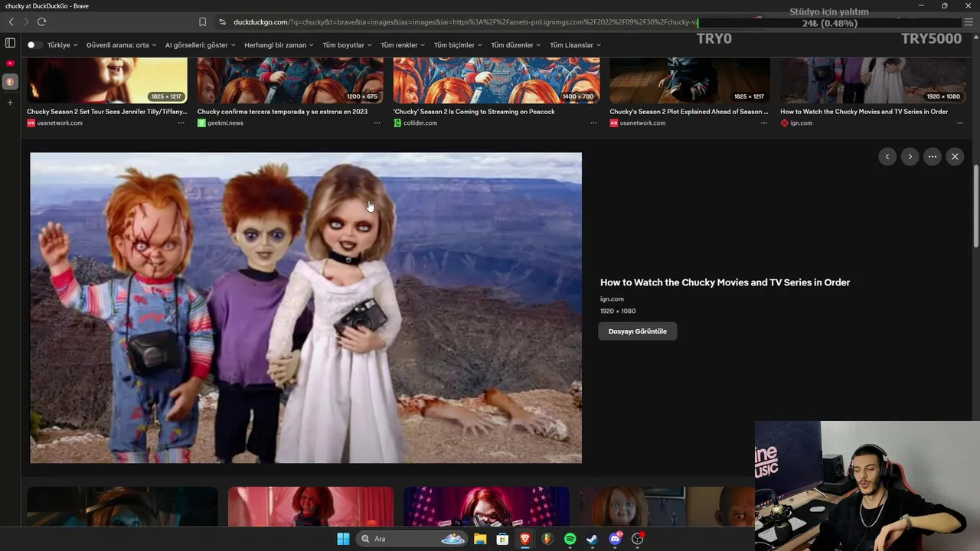Open the Tüm renkler color filter

click(403, 45)
